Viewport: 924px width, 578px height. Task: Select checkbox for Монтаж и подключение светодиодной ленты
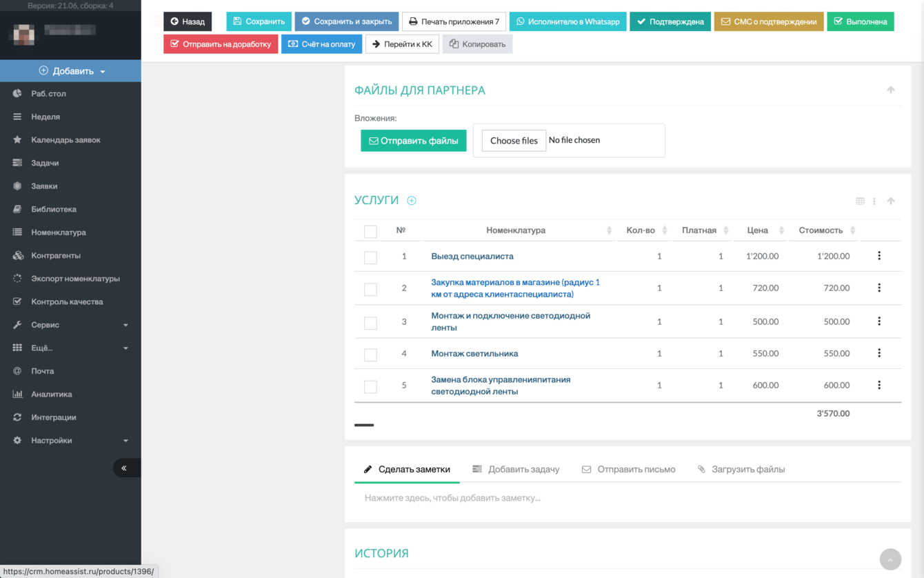(x=370, y=322)
